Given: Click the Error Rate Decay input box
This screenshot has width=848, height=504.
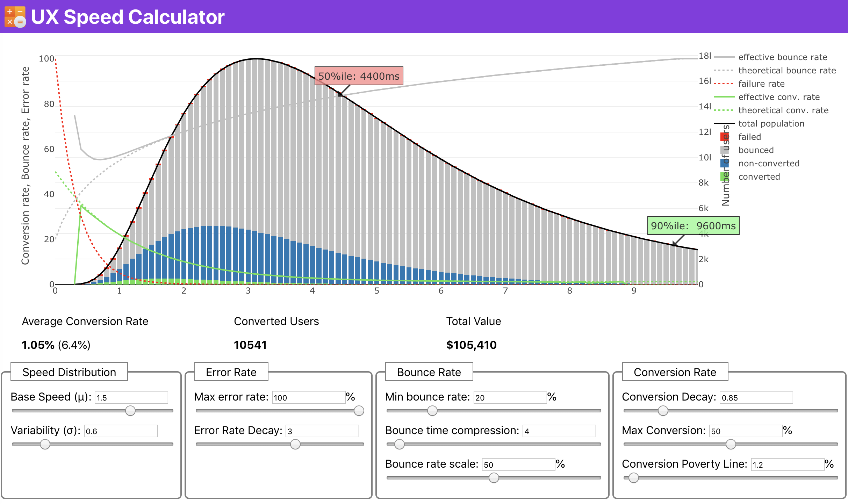Looking at the screenshot, I should point(322,431).
